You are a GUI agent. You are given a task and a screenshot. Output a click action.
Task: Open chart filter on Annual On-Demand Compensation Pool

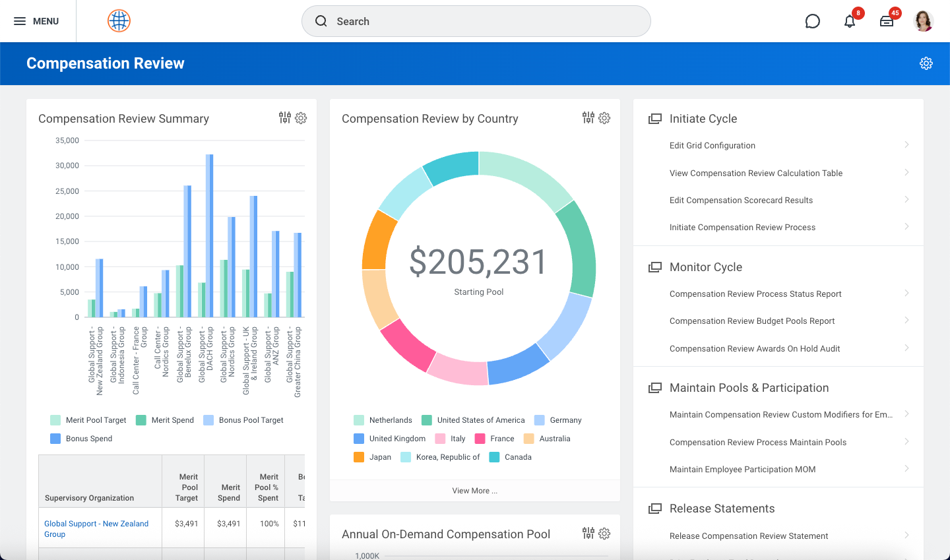pos(587,534)
